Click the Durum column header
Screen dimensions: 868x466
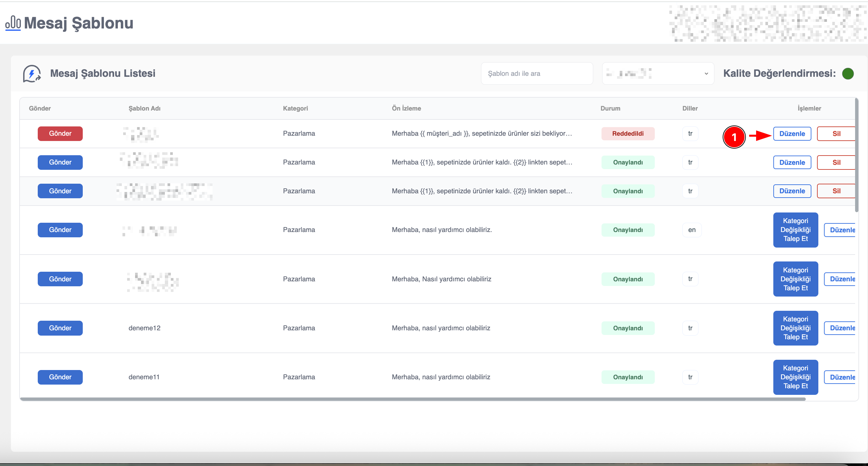click(x=610, y=109)
